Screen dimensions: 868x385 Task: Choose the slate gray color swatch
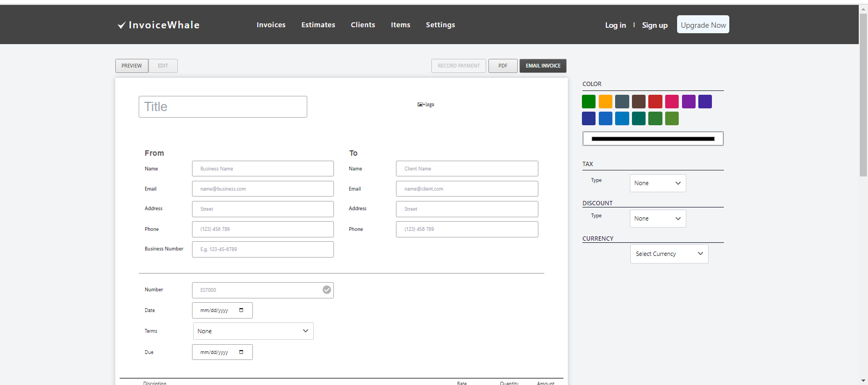point(622,102)
